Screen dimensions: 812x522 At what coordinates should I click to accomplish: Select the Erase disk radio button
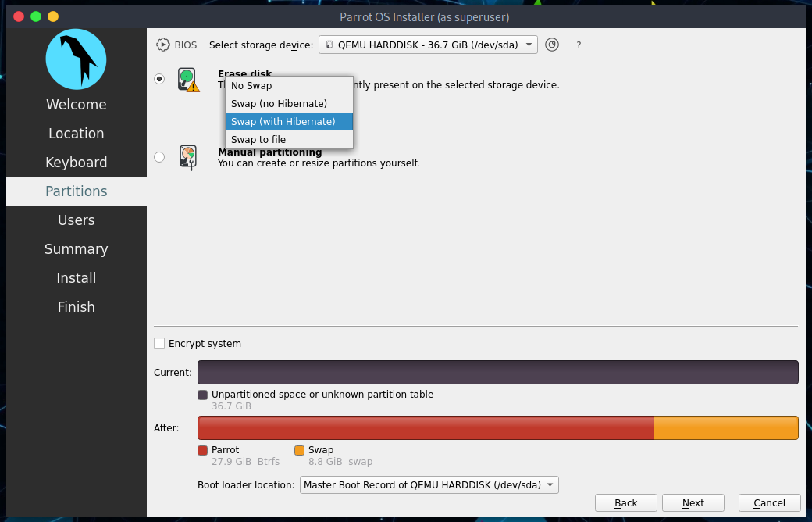coord(159,79)
